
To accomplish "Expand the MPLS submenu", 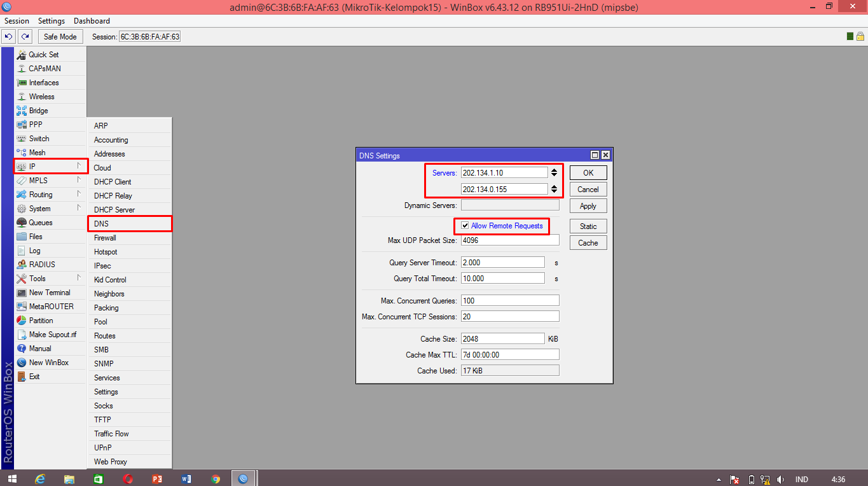I will (x=50, y=181).
